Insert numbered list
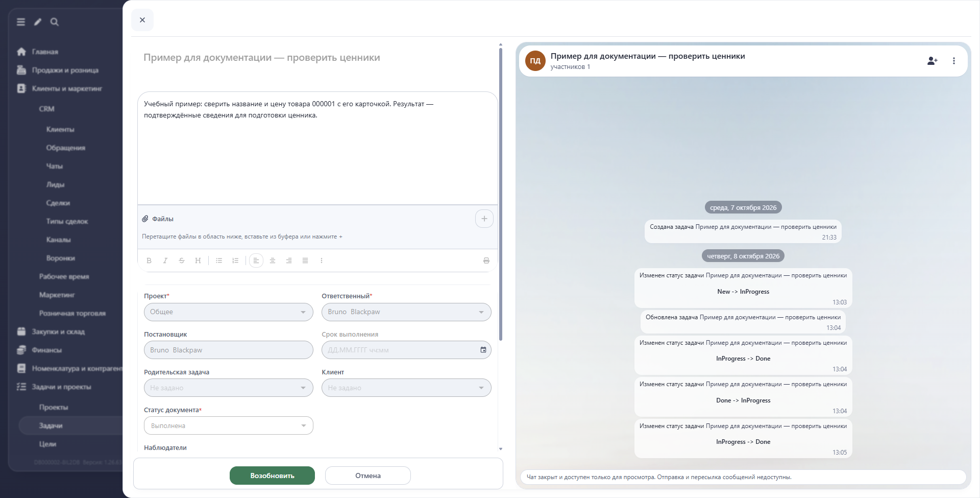This screenshot has height=498, width=980. click(x=235, y=260)
